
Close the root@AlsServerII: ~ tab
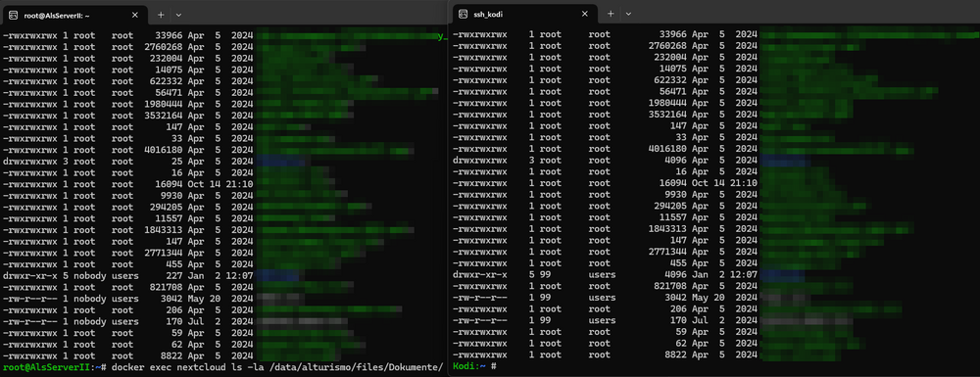click(x=134, y=14)
